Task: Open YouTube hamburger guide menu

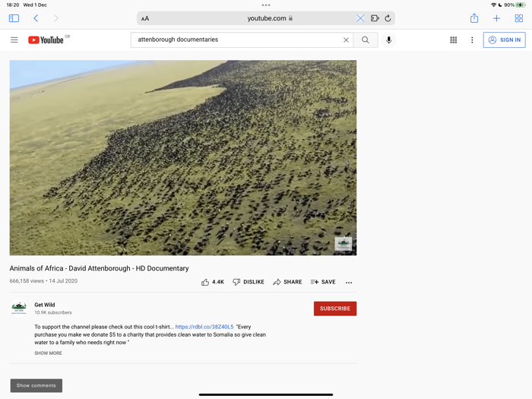Action: pyautogui.click(x=14, y=40)
